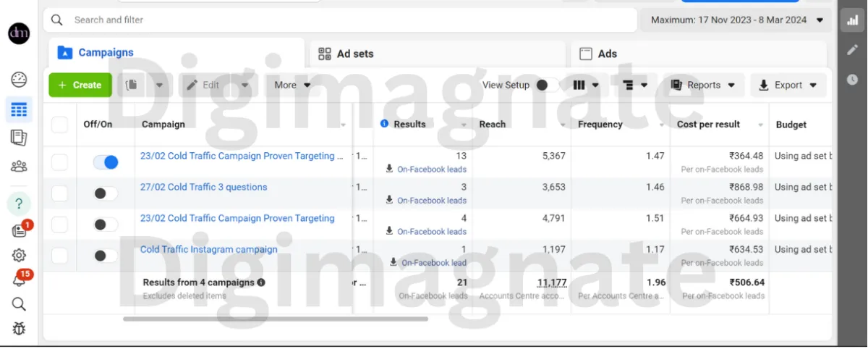
Task: Click the Results info icon
Action: pyautogui.click(x=384, y=124)
